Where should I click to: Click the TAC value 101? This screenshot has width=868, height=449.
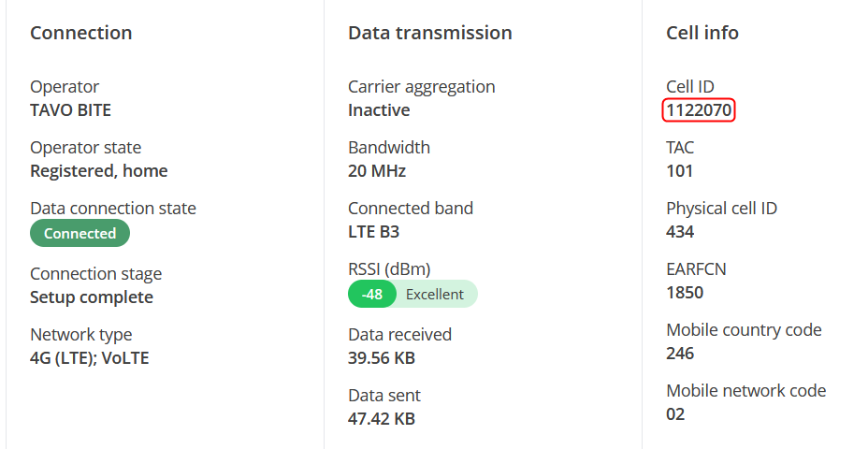click(680, 171)
